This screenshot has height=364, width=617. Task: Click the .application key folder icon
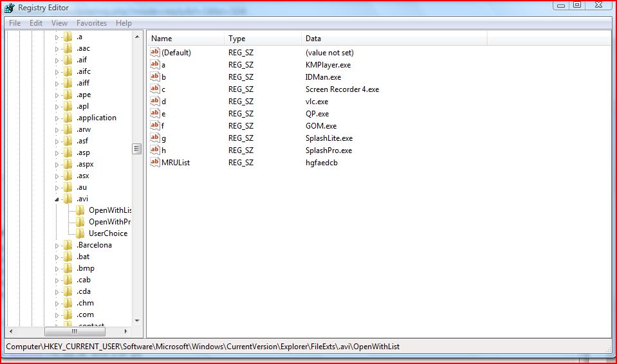(68, 118)
